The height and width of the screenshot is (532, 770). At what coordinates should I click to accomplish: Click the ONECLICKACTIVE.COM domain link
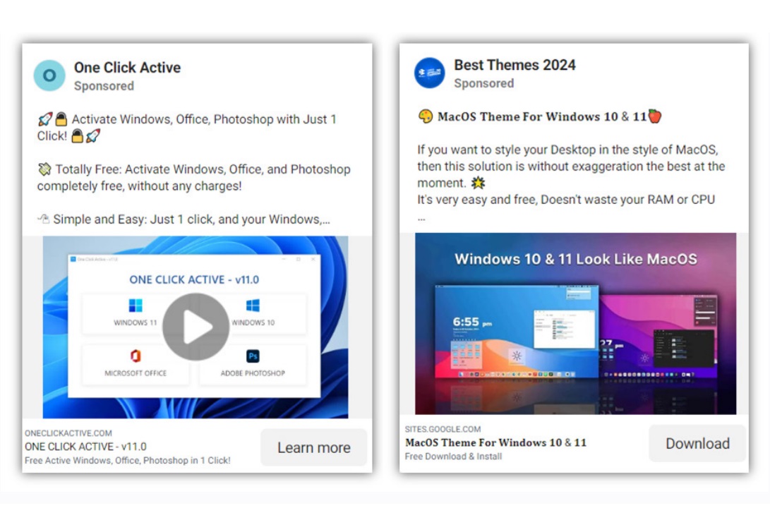tap(68, 433)
